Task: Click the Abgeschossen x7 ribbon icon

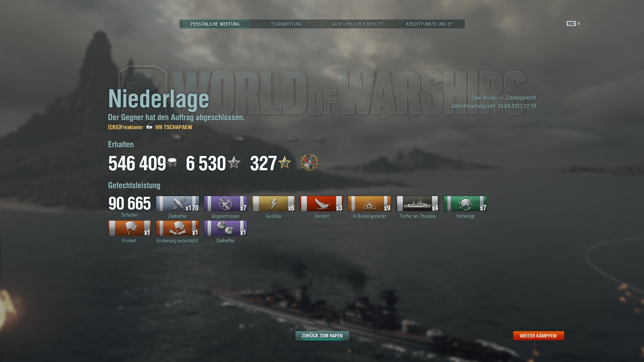Action: (x=225, y=204)
